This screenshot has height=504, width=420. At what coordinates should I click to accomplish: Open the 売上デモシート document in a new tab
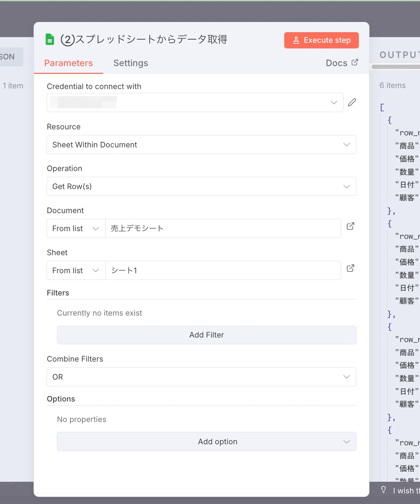pos(350,226)
